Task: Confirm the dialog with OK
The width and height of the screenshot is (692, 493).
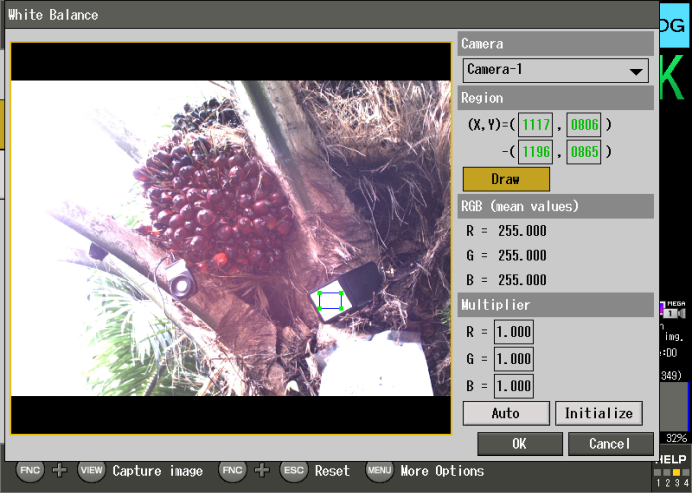Action: tap(519, 443)
